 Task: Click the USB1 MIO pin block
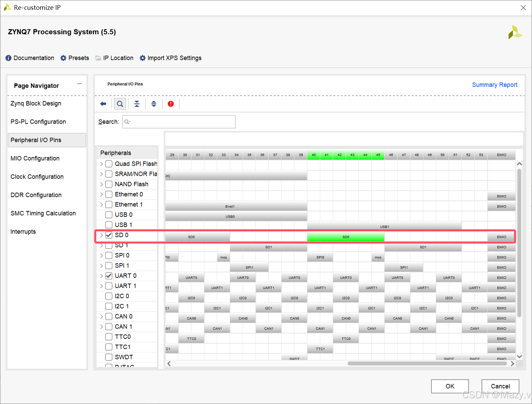(385, 227)
